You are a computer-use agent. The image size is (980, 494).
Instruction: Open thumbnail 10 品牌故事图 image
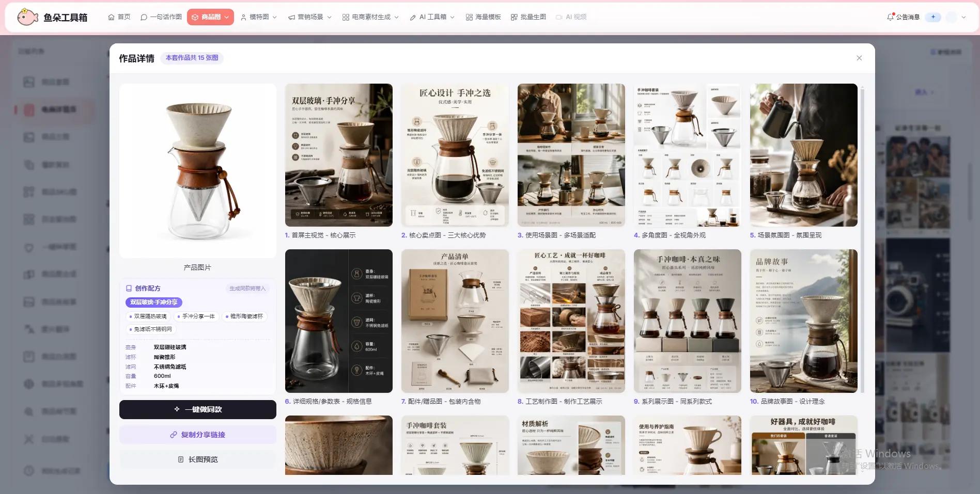(803, 321)
